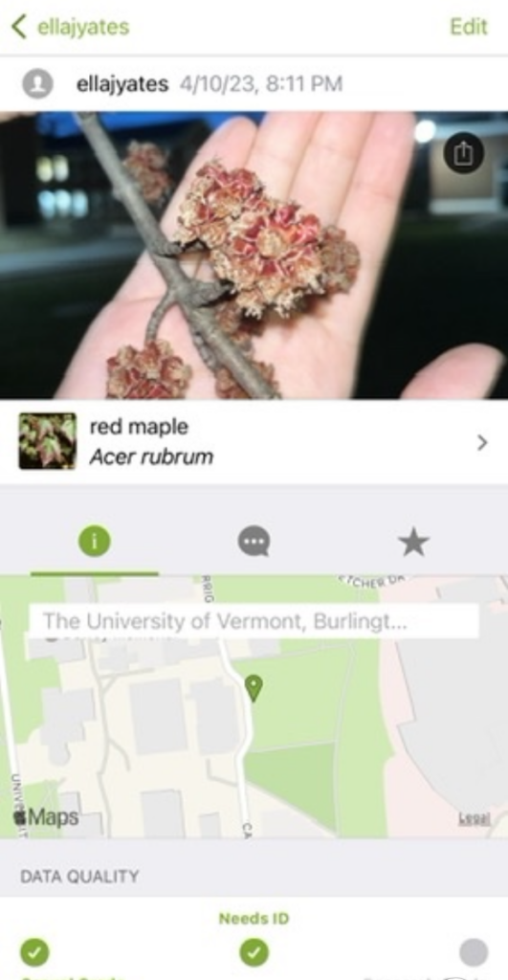Tap the Apple Maps logo
This screenshot has width=508, height=980.
tap(46, 816)
